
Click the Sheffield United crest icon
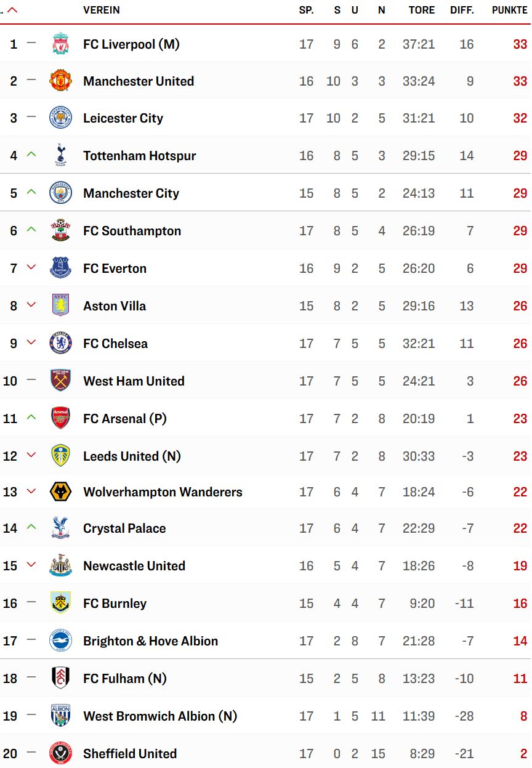pos(60,753)
